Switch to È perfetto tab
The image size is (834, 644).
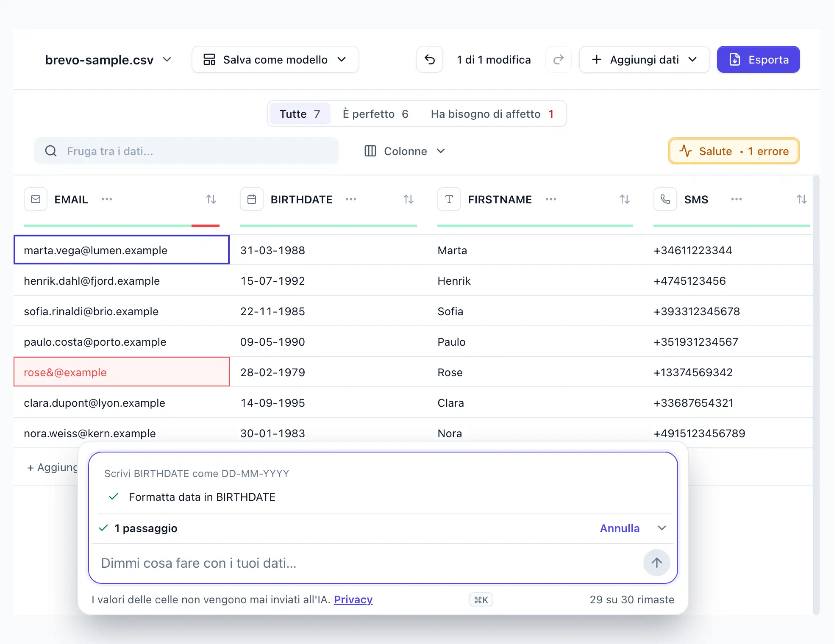375,114
